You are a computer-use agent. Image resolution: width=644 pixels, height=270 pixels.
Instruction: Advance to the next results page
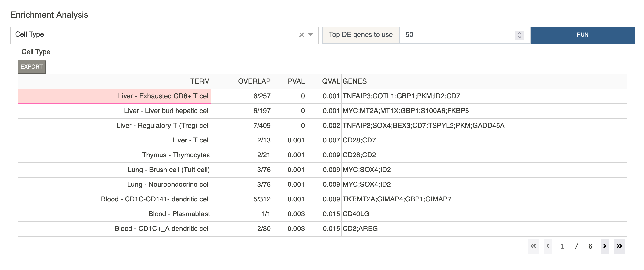pyautogui.click(x=605, y=246)
